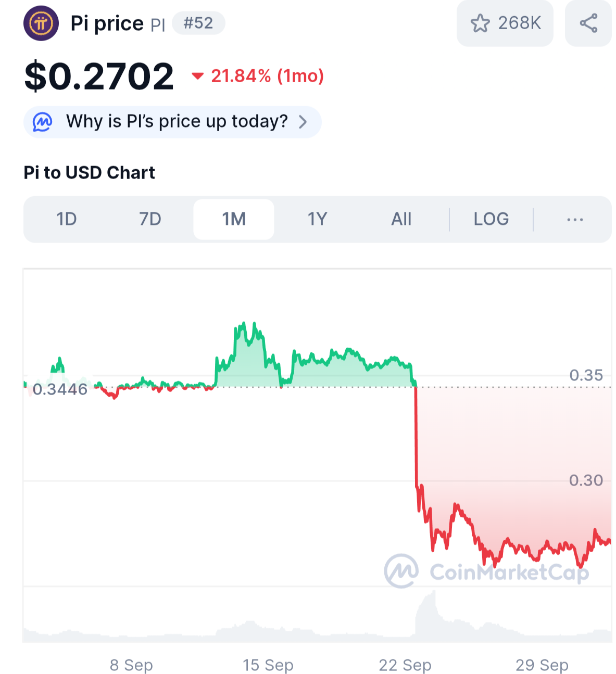Select the 7D time range
Image resolution: width=616 pixels, height=674 pixels.
150,219
